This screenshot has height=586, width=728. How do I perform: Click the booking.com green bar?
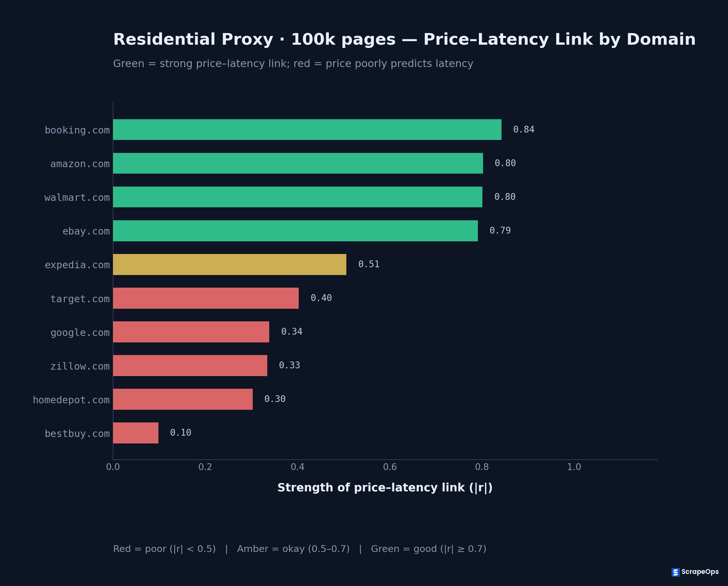point(307,130)
